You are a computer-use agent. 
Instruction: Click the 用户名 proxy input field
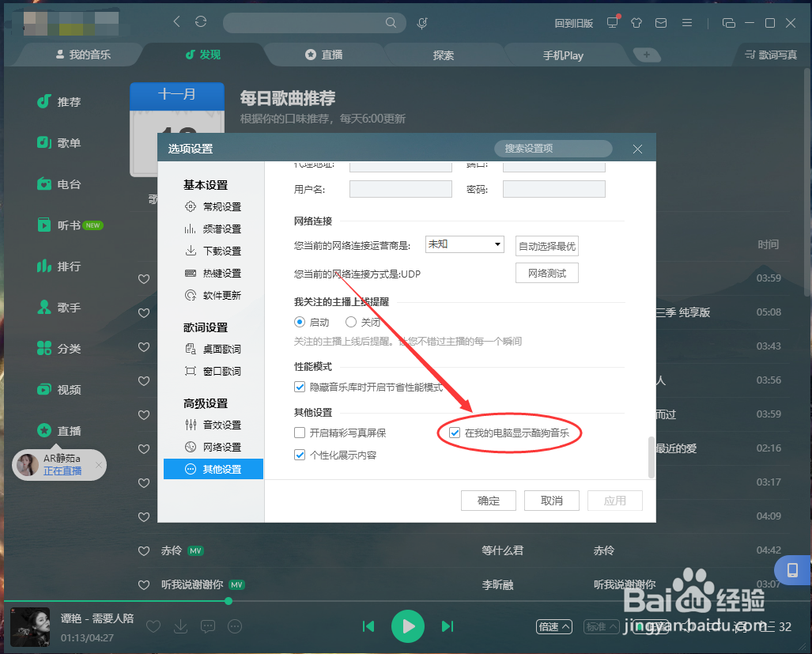pos(401,189)
